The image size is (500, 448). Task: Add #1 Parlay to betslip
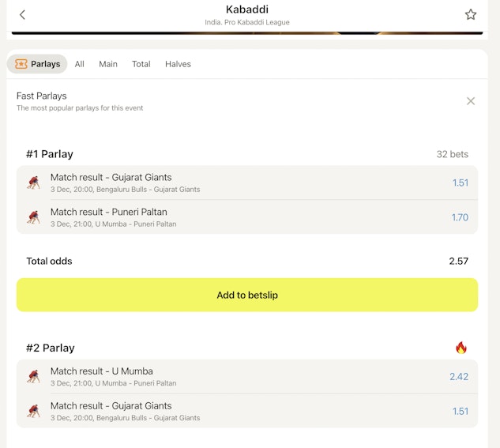pyautogui.click(x=247, y=295)
